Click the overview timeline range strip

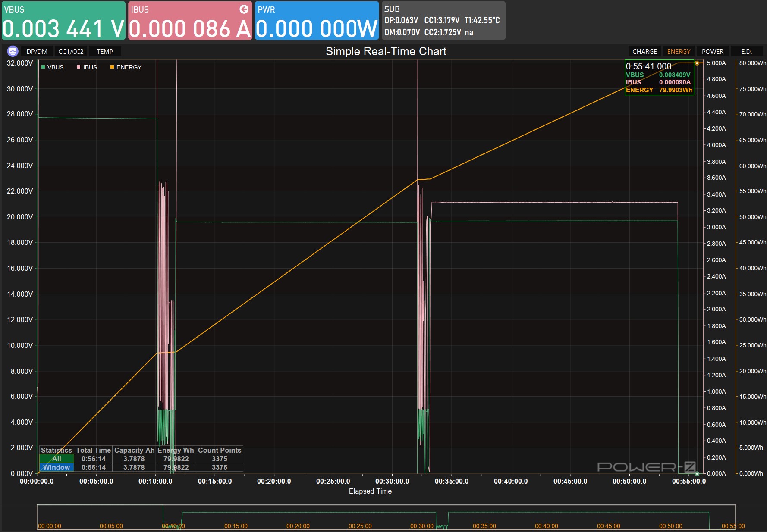tap(386, 517)
